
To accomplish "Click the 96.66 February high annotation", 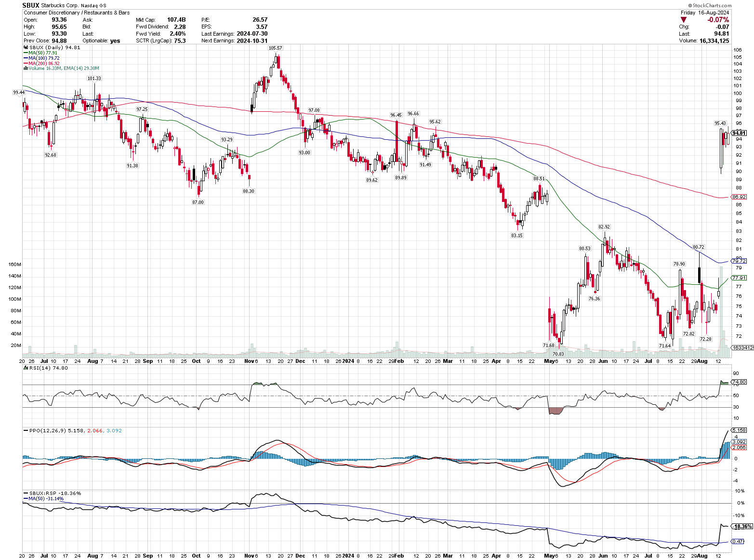I will 413,114.
